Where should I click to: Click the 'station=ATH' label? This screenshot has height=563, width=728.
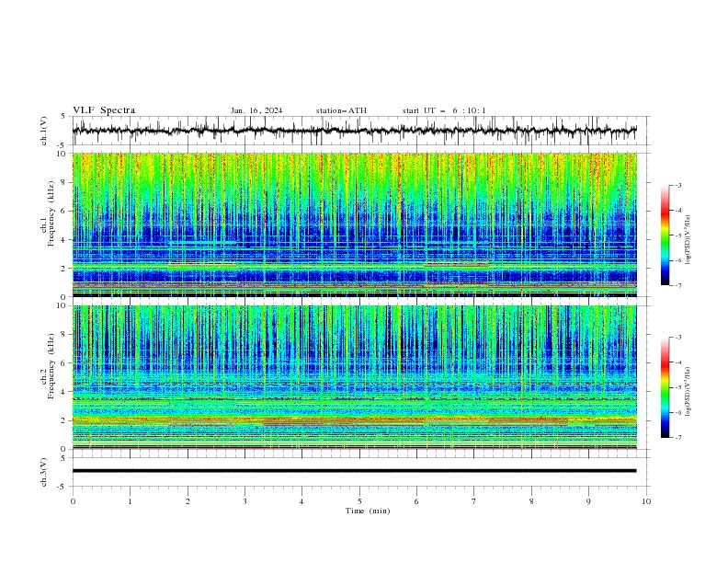point(341,110)
